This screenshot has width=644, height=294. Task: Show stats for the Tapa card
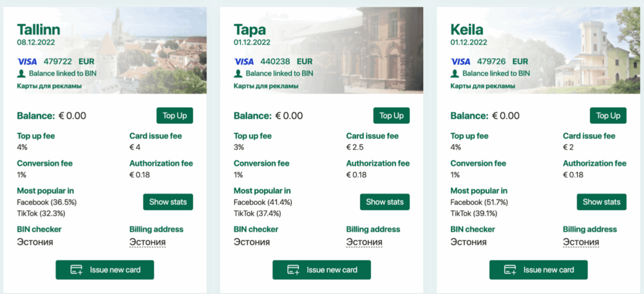coord(385,202)
